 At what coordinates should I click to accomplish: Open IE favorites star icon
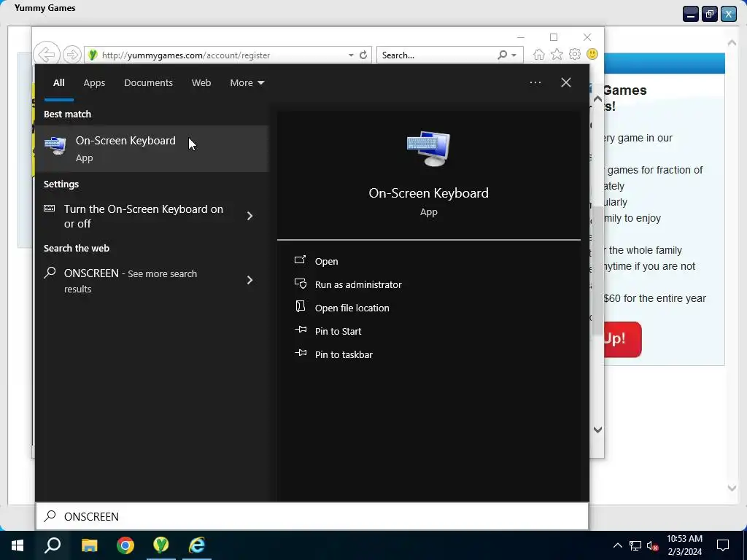tap(557, 55)
